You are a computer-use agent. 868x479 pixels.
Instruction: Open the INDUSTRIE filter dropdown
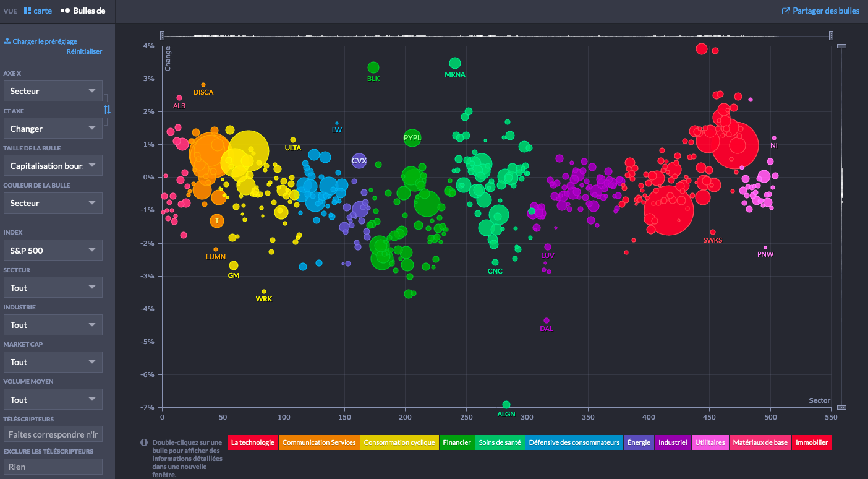(53, 325)
